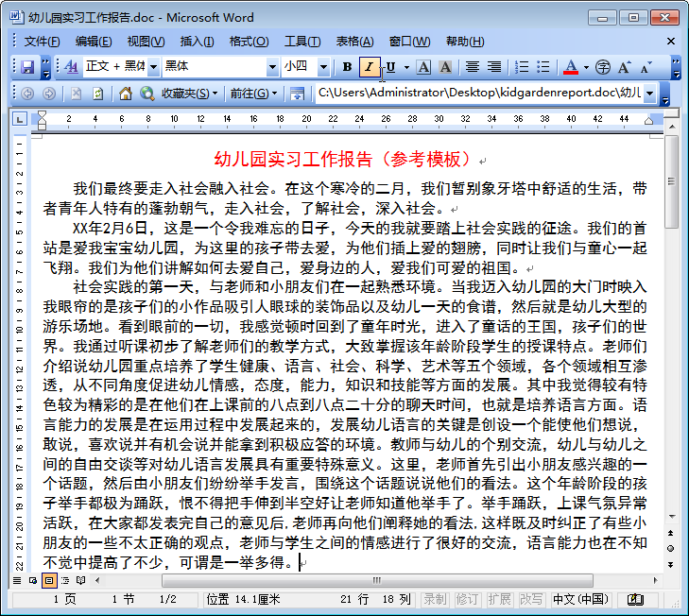Open the font name dropdown showing 黑体
Viewport: 689px width, 616px height.
tap(272, 67)
